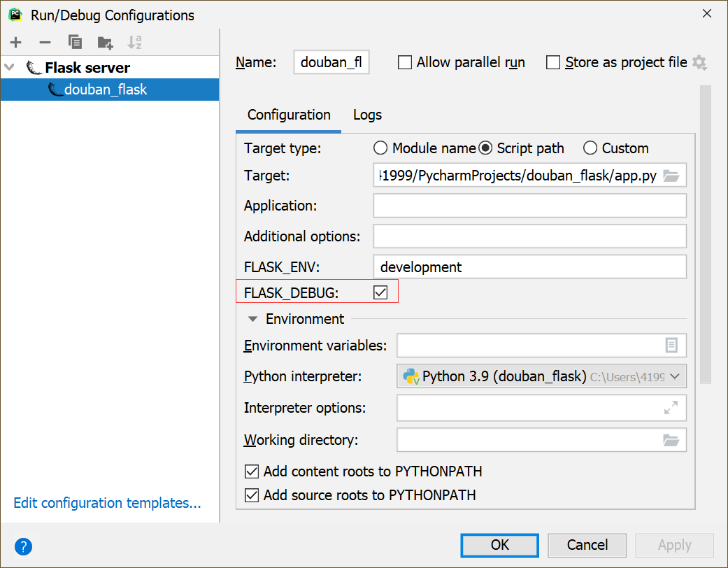728x568 pixels.
Task: Switch to the Configuration tab
Action: pos(289,115)
